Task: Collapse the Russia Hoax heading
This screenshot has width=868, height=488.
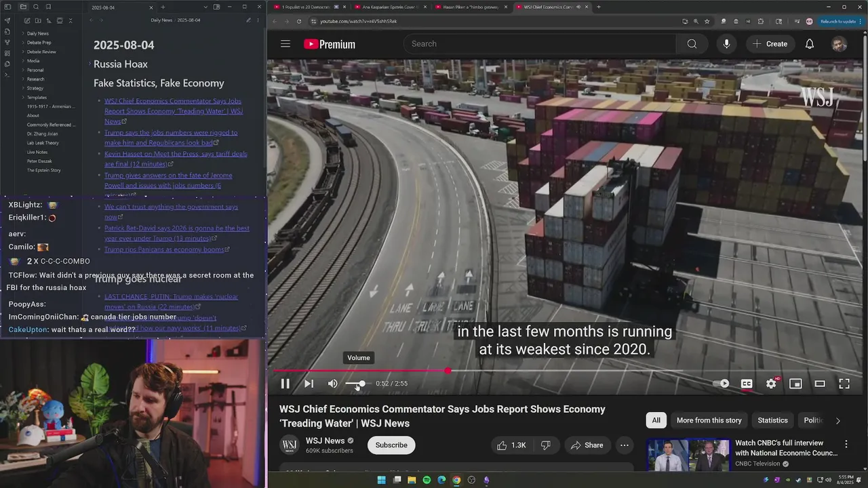Action: 90,64
